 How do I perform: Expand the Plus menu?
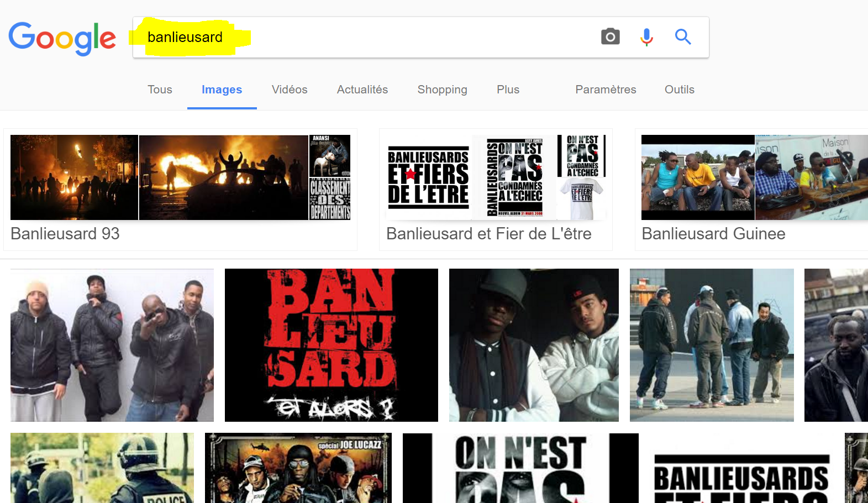point(508,90)
